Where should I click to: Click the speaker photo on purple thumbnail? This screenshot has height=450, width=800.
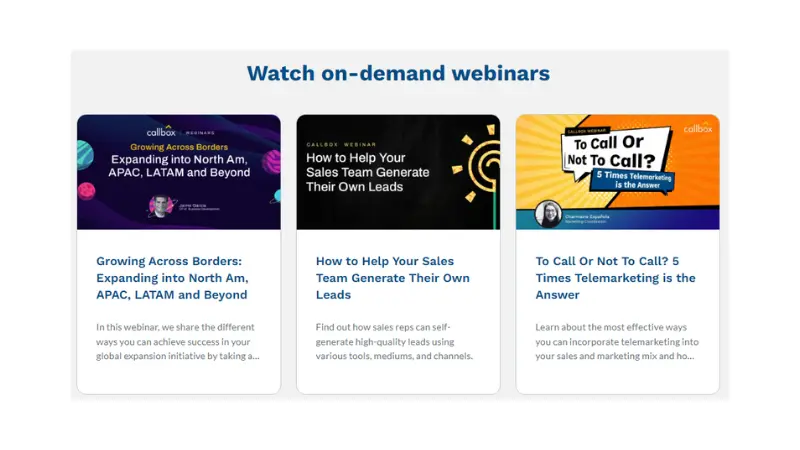click(161, 207)
